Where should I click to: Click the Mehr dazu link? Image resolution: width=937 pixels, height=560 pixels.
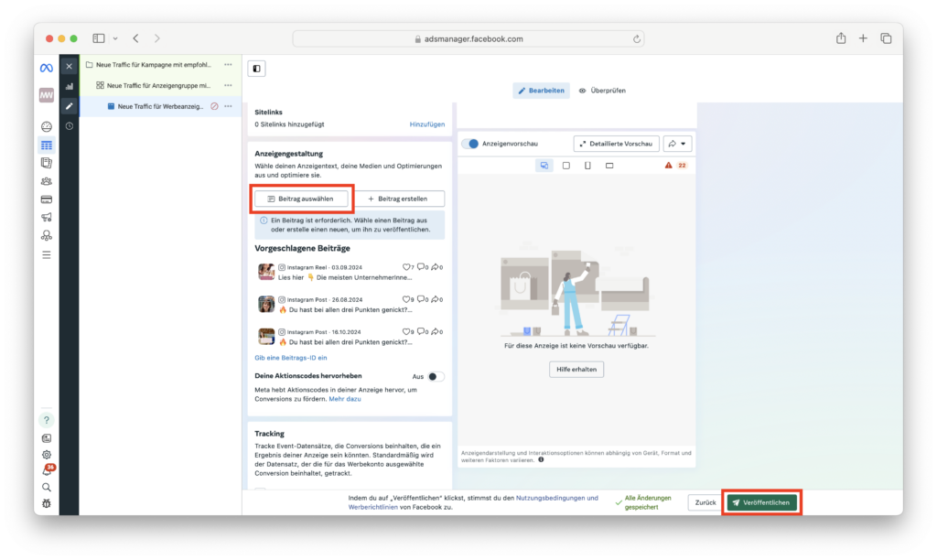(345, 399)
